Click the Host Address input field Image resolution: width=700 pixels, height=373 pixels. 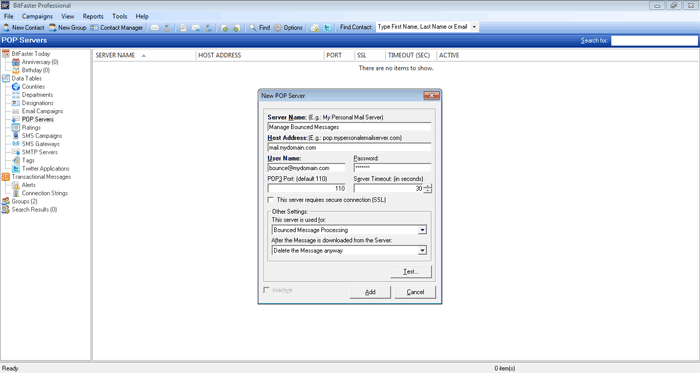[349, 148]
